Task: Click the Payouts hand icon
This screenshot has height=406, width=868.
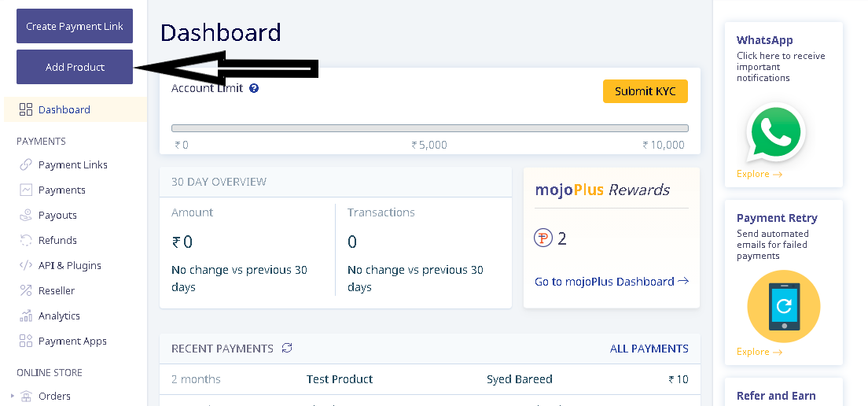Action: pyautogui.click(x=25, y=216)
